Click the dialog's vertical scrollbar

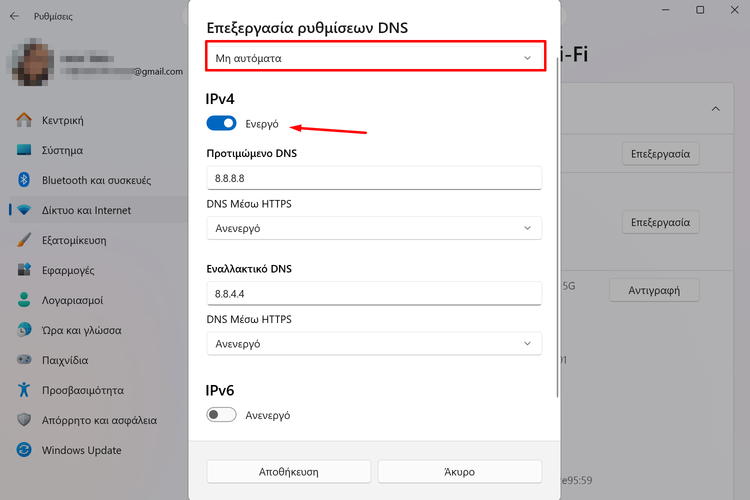(x=557, y=228)
